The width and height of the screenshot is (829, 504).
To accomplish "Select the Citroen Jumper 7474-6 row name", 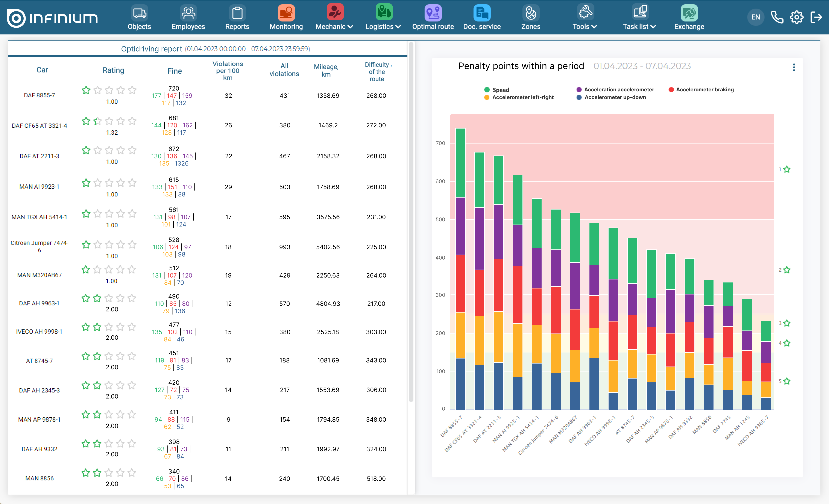I will point(39,246).
